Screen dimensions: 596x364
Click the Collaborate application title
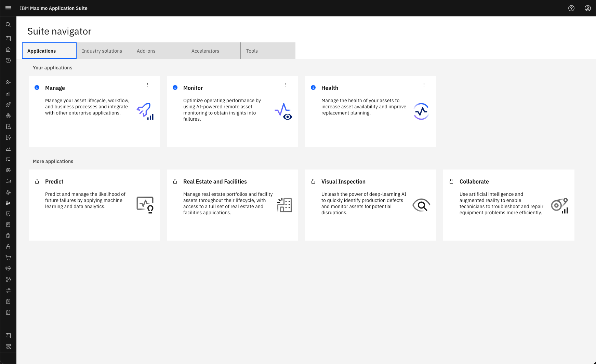click(x=474, y=181)
